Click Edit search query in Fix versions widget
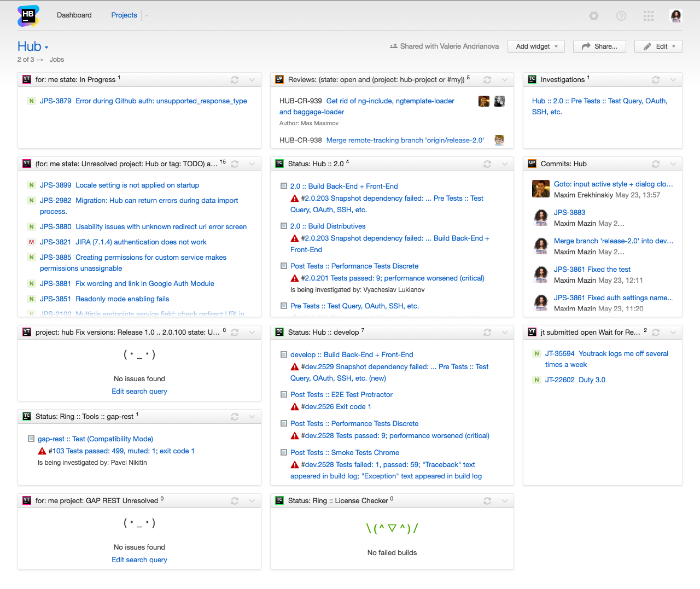 [139, 392]
